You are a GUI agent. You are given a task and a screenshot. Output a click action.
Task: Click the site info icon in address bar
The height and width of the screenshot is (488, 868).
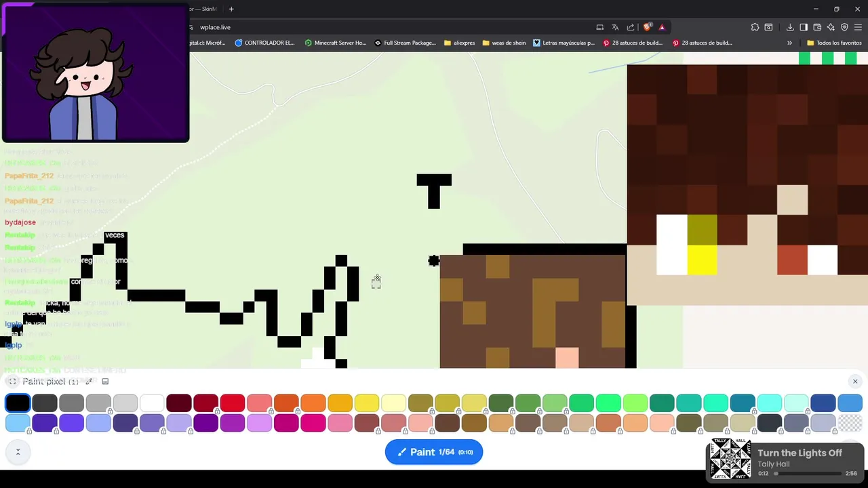click(x=191, y=27)
